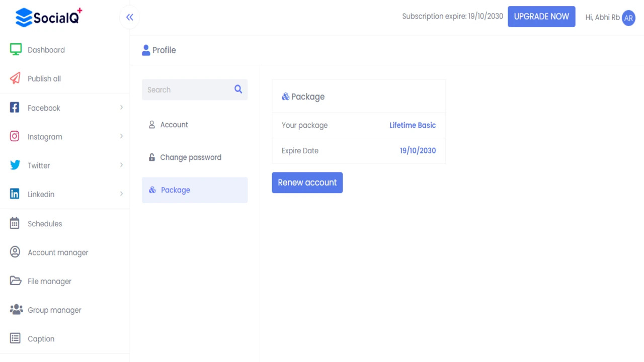Expand the Linkedin submenu arrow
The image size is (644, 362).
pyautogui.click(x=121, y=194)
